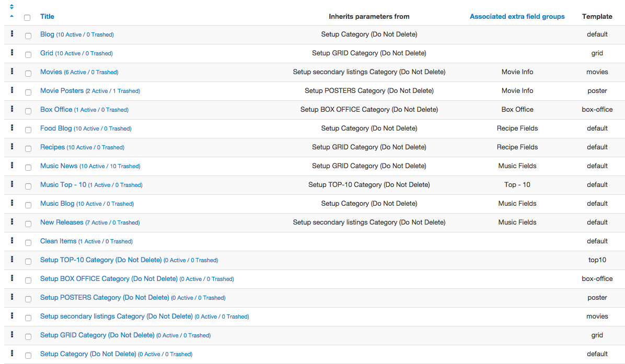
Task: Click the drag handle for Box Office row
Action: tap(12, 109)
